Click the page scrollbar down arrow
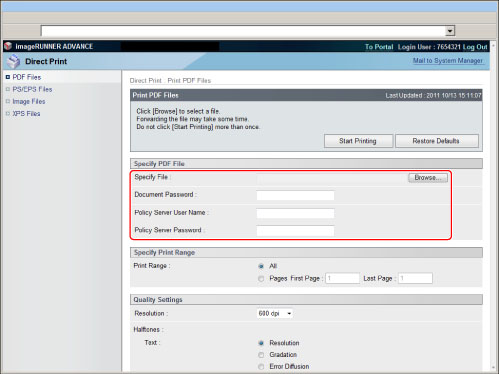This screenshot has width=499, height=374. tap(494, 368)
